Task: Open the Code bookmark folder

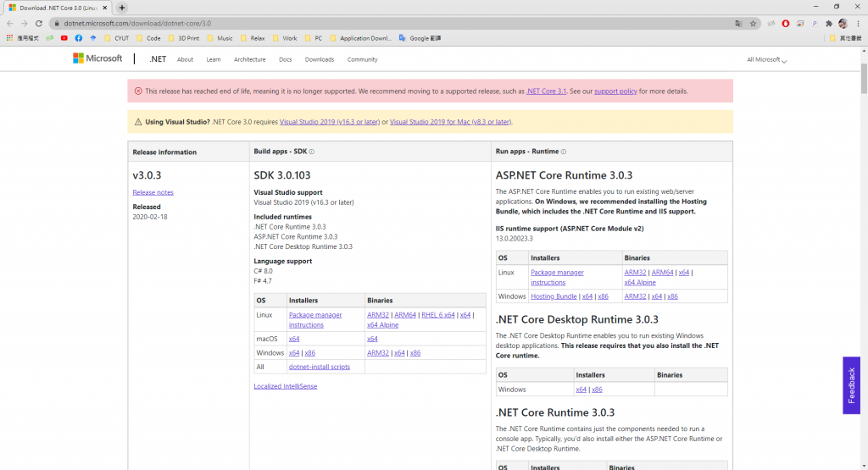Action: click(148, 38)
